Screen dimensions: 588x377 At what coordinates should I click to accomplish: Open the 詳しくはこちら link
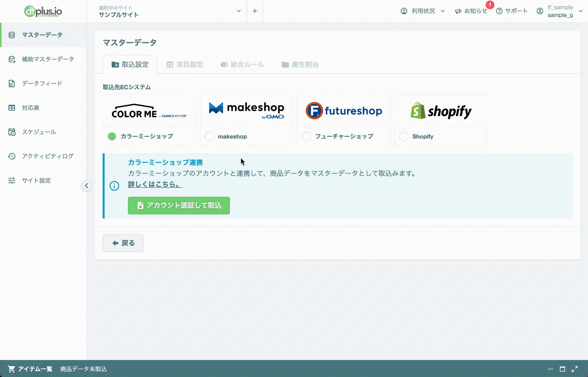[155, 185]
